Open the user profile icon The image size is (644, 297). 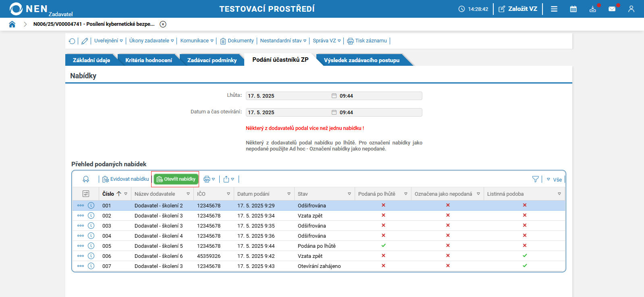pos(631,9)
